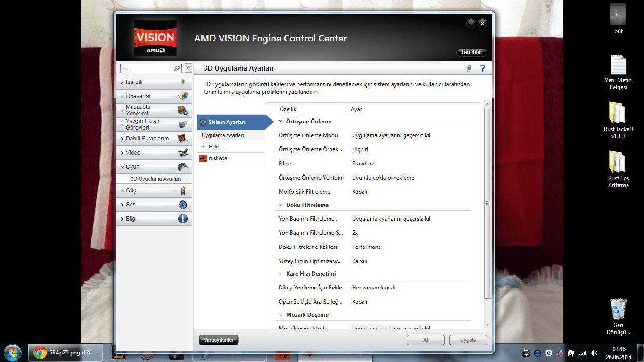Expand the Güç section chevron

click(122, 190)
